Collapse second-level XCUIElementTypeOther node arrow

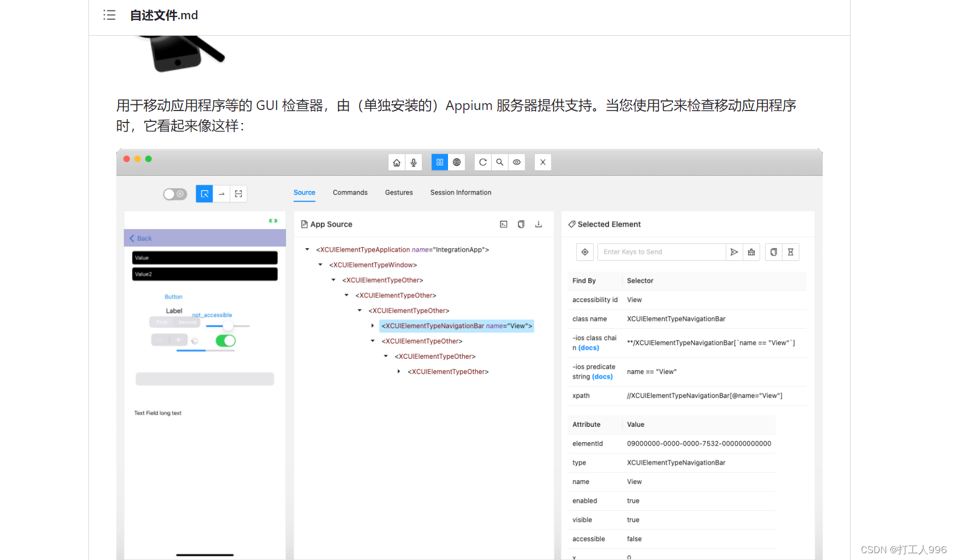pos(346,295)
